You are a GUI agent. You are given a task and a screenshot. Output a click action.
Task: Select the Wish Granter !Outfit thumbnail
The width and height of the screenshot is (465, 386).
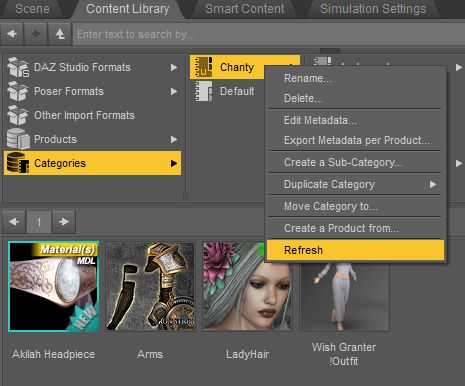[344, 296]
